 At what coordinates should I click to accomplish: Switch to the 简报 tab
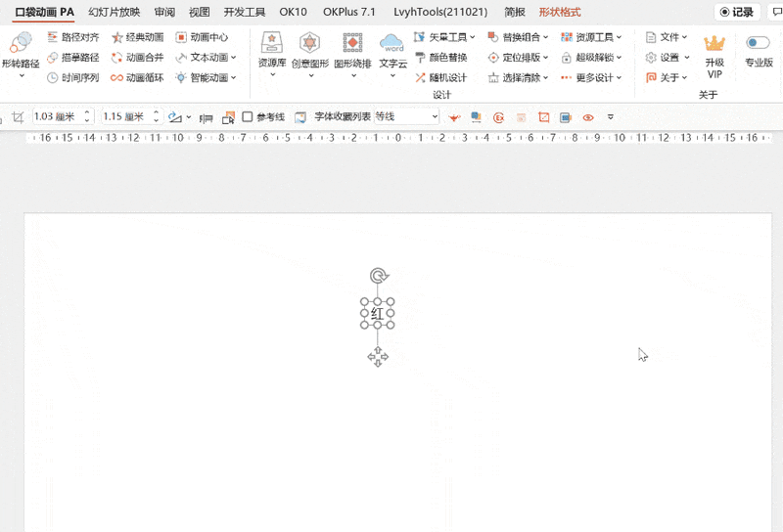point(515,12)
